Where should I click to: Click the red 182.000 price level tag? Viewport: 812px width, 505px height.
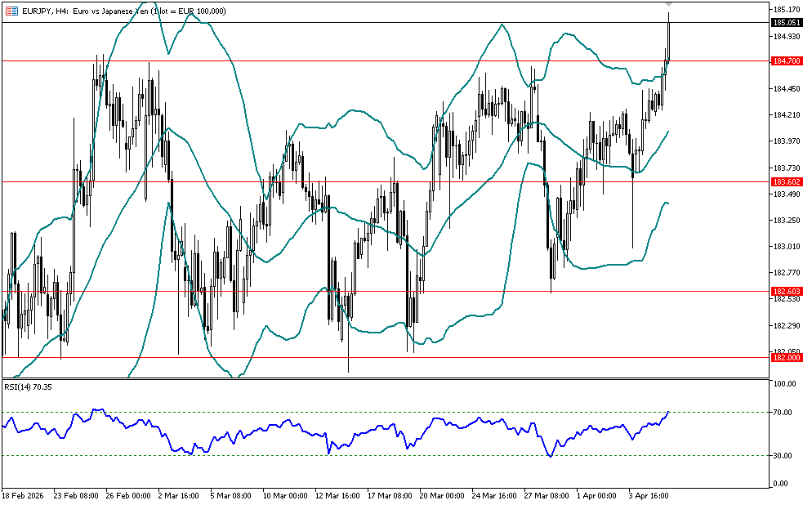coord(785,357)
